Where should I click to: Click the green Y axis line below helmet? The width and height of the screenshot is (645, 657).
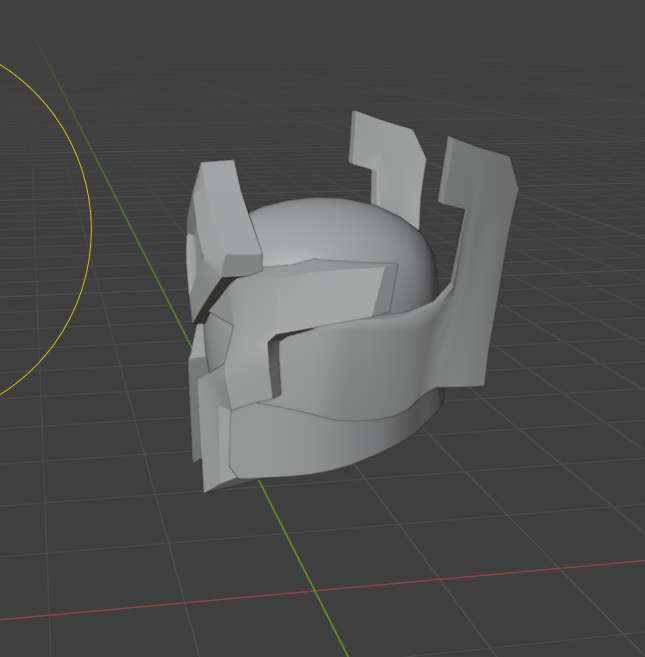(x=290, y=540)
